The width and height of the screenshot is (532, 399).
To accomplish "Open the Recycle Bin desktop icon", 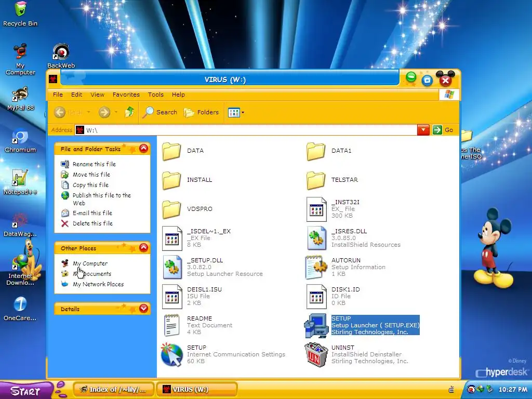I will tap(20, 14).
